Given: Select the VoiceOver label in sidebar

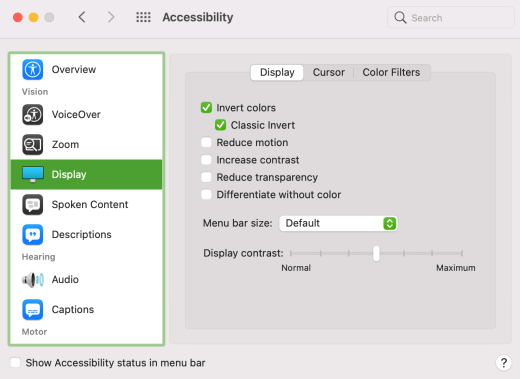Looking at the screenshot, I should (76, 115).
